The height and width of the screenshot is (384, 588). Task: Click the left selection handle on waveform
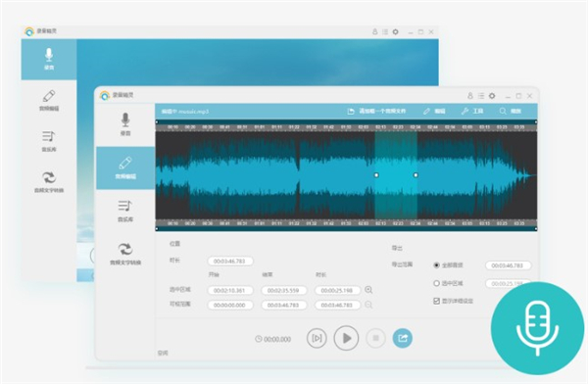pos(376,175)
